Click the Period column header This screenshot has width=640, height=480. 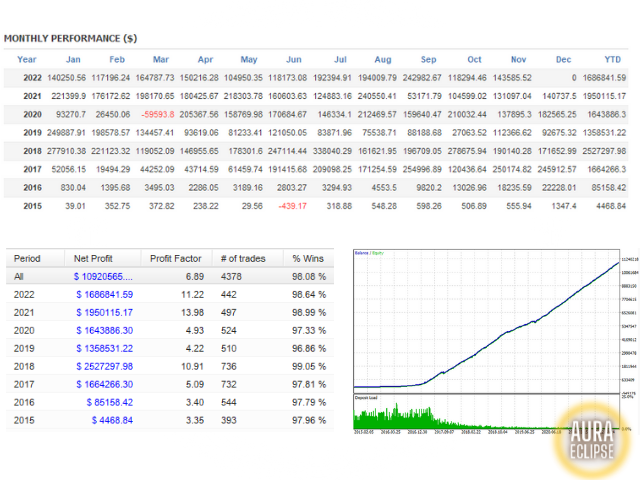click(30, 256)
